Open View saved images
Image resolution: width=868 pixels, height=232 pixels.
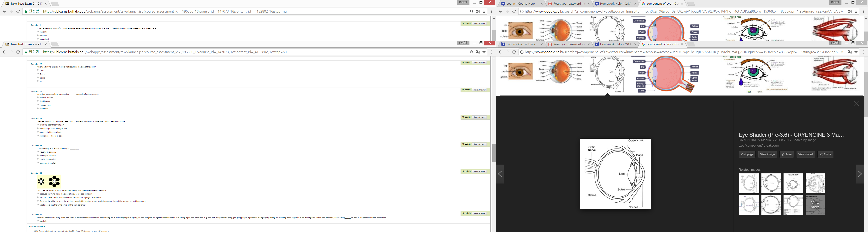[x=805, y=154]
